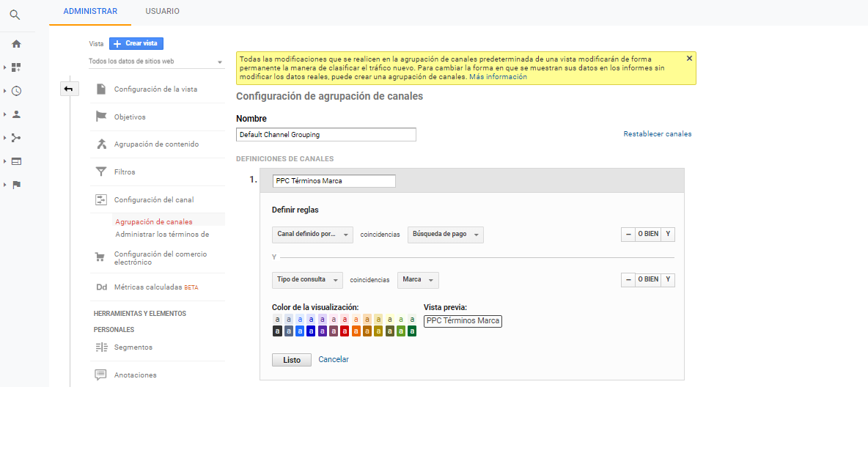
Task: Expand the Real-time section arrow in sidebar
Action: 5,91
